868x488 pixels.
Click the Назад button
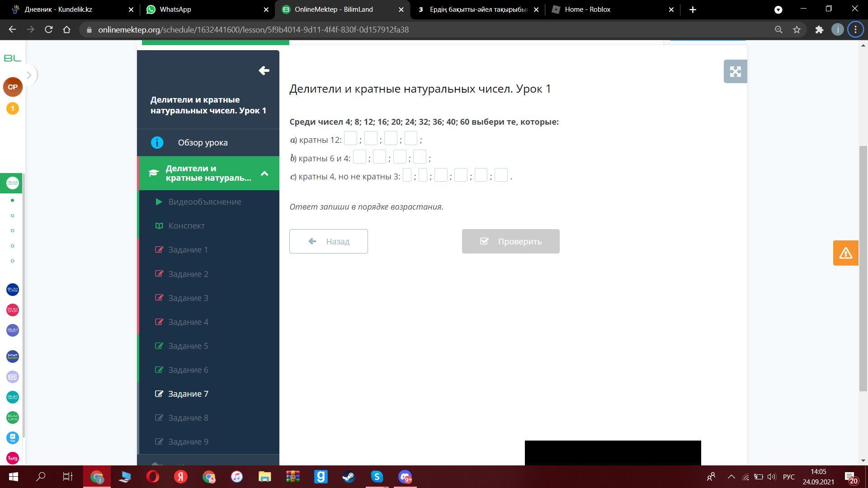point(329,241)
